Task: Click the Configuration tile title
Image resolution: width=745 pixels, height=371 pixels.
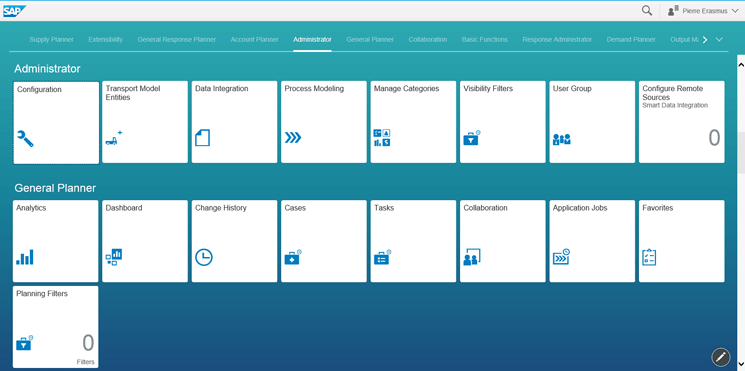Action: [39, 89]
